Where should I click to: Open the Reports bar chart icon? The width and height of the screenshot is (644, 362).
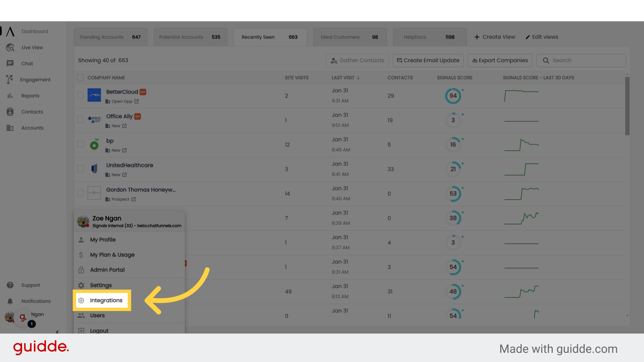[10, 96]
